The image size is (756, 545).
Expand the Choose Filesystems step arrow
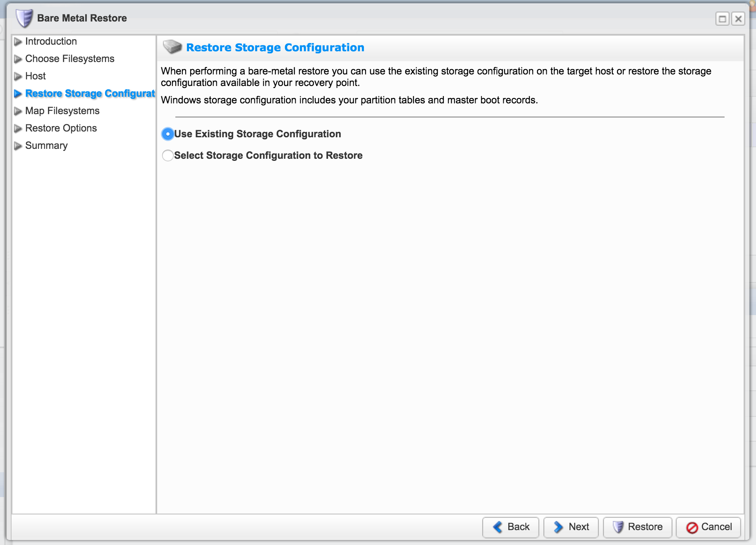[18, 59]
